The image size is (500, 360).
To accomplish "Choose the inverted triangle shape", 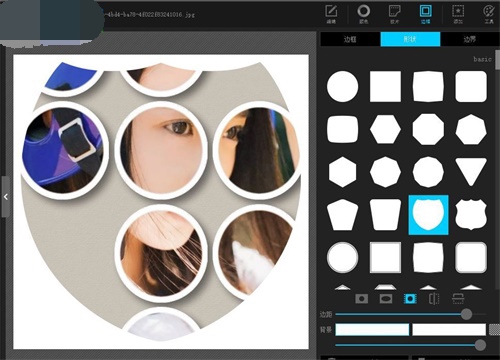I will (x=471, y=172).
